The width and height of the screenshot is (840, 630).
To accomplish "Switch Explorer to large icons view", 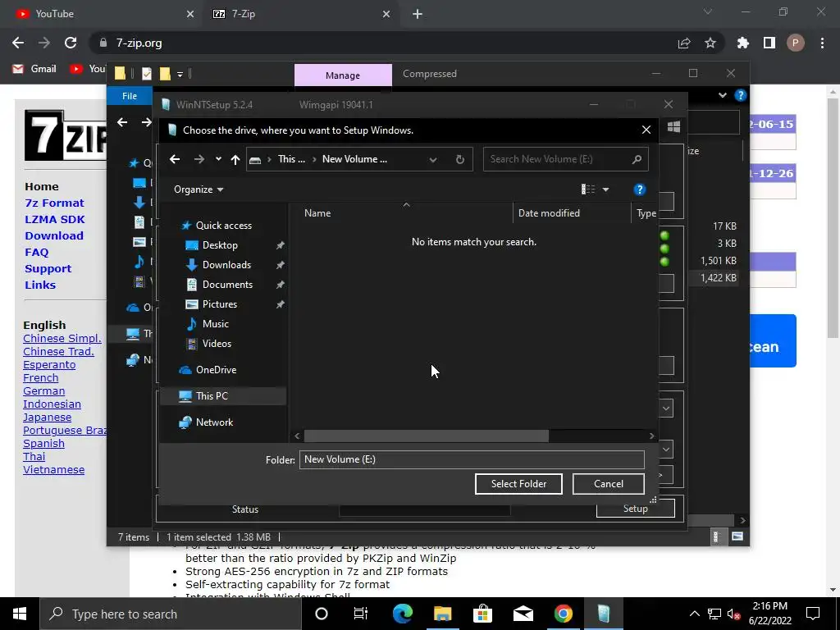I will [737, 536].
